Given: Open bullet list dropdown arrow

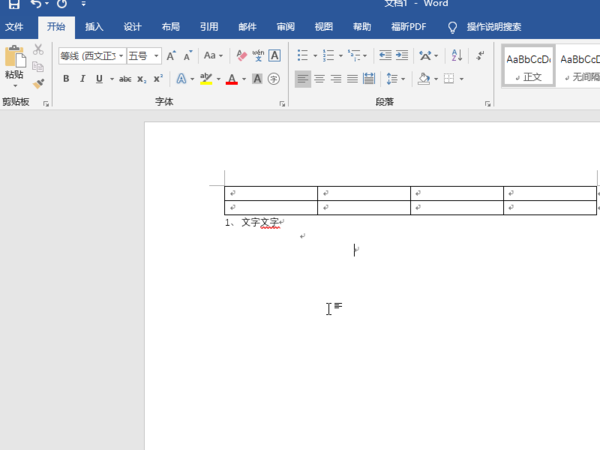Looking at the screenshot, I should pos(315,56).
